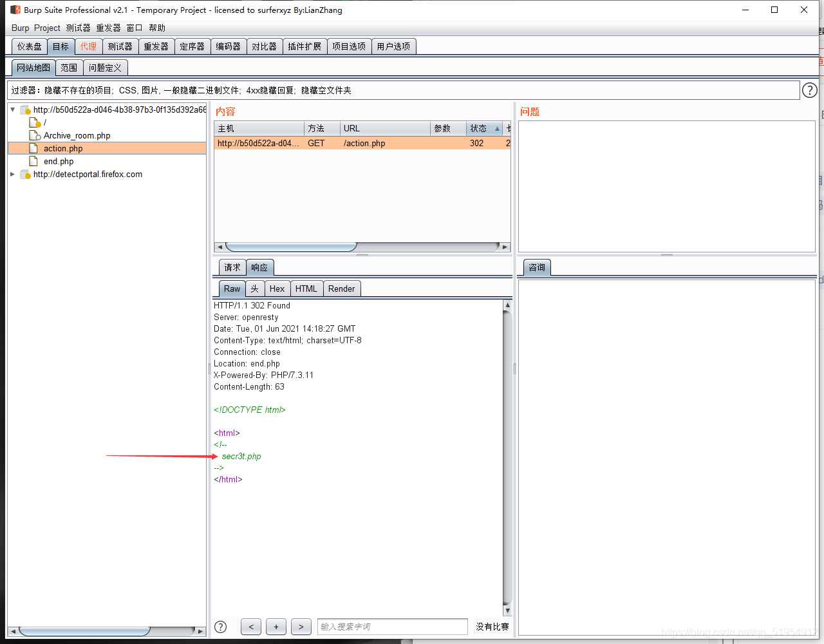Switch to the 重发器 main tab

[156, 46]
